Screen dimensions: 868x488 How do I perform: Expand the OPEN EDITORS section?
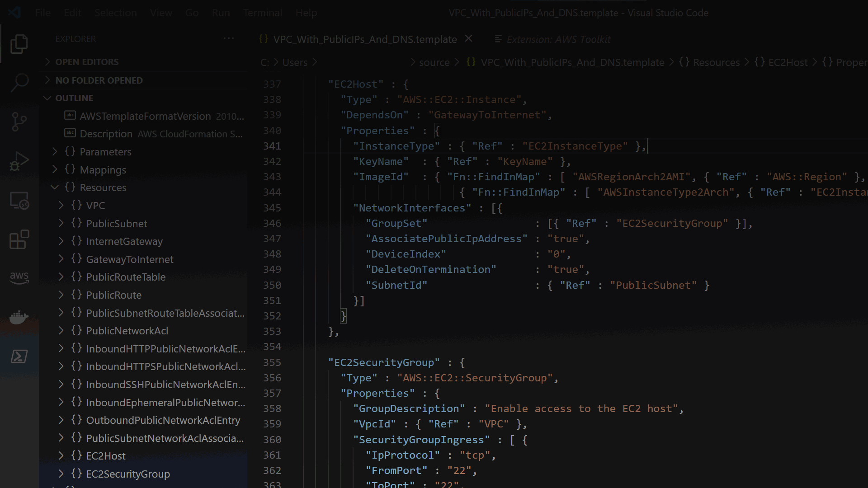tap(47, 62)
